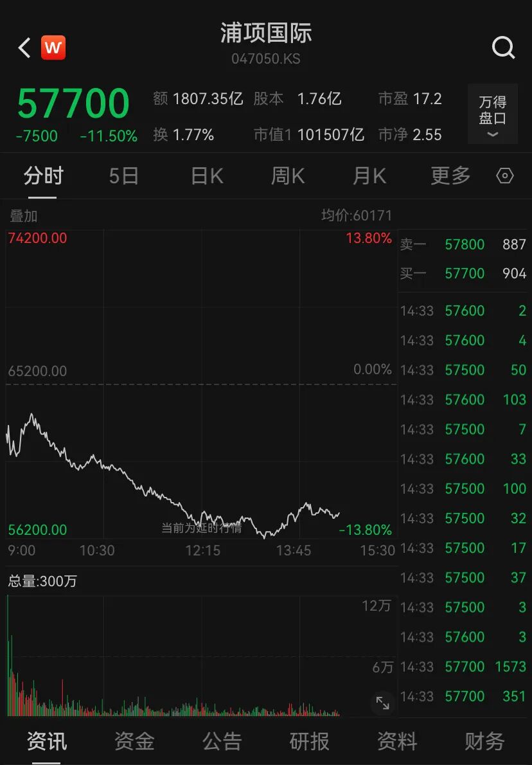Viewport: 532px width, 765px height.
Task: Tap the 74200.00 upper price label
Action: (x=37, y=238)
